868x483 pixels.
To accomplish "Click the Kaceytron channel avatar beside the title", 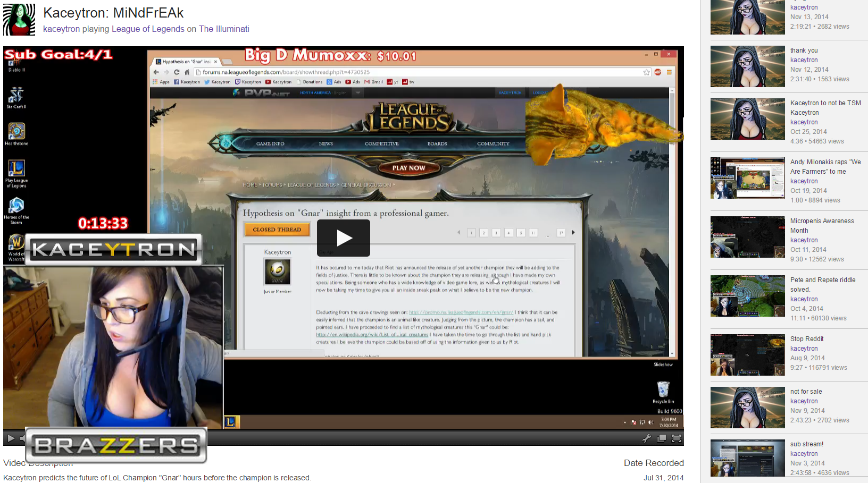I will click(x=19, y=20).
